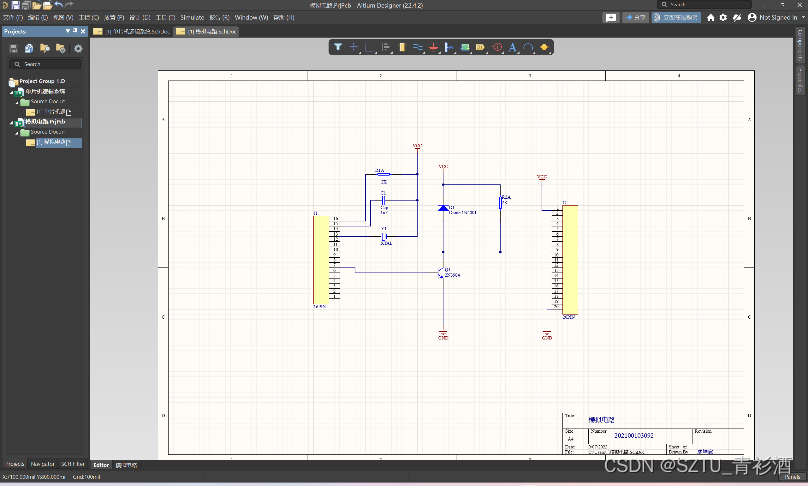Select the text string 'A' tool

[513, 47]
